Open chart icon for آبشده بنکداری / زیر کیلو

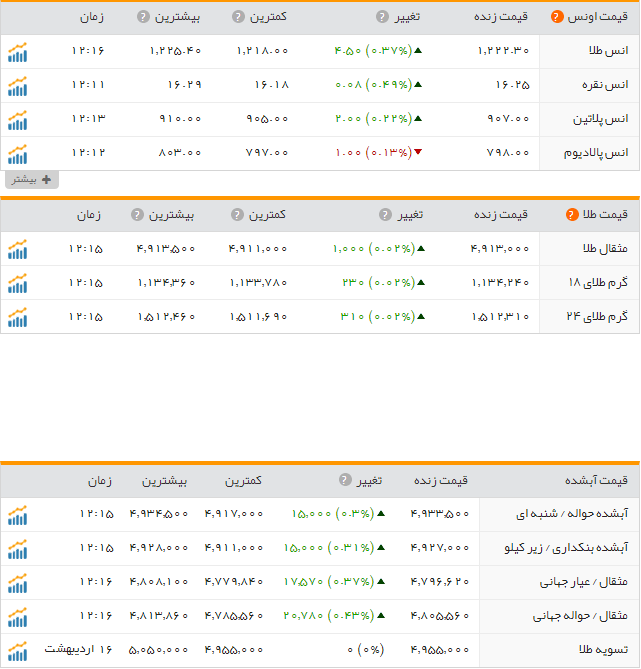[x=17, y=549]
